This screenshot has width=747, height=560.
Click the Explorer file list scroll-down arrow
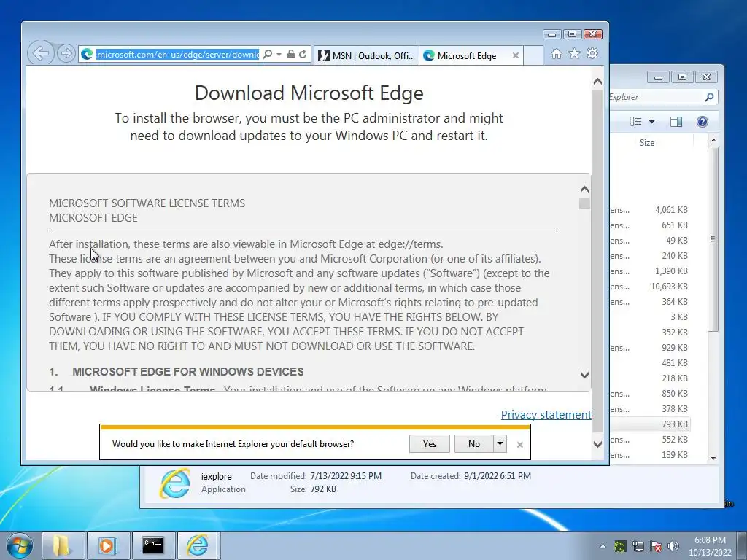click(713, 458)
